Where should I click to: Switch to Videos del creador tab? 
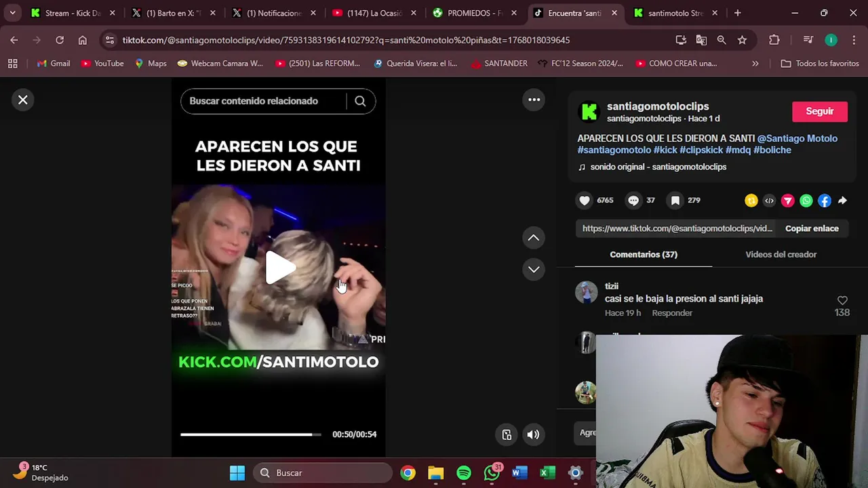(781, 254)
